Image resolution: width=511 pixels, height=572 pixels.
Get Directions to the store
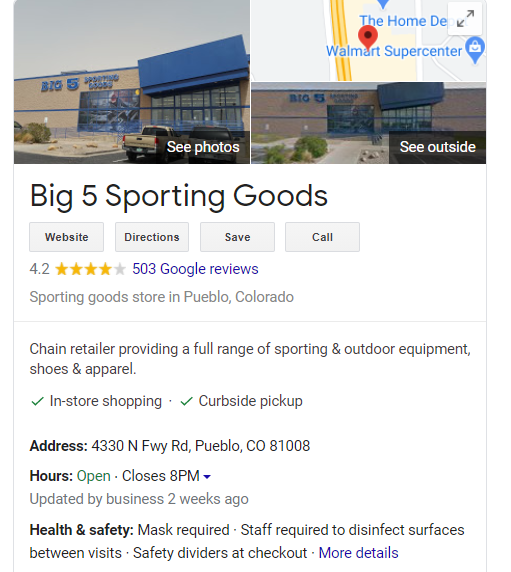click(152, 237)
